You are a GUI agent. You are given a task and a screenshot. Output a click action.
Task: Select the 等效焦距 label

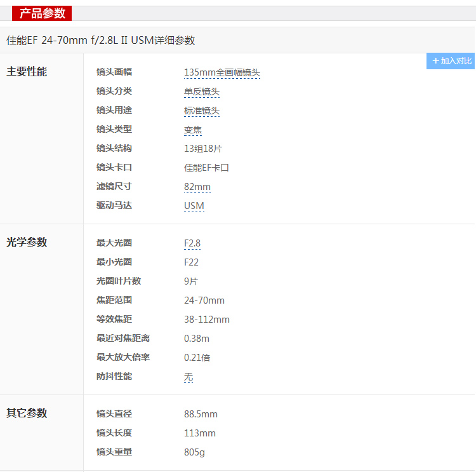[114, 319]
